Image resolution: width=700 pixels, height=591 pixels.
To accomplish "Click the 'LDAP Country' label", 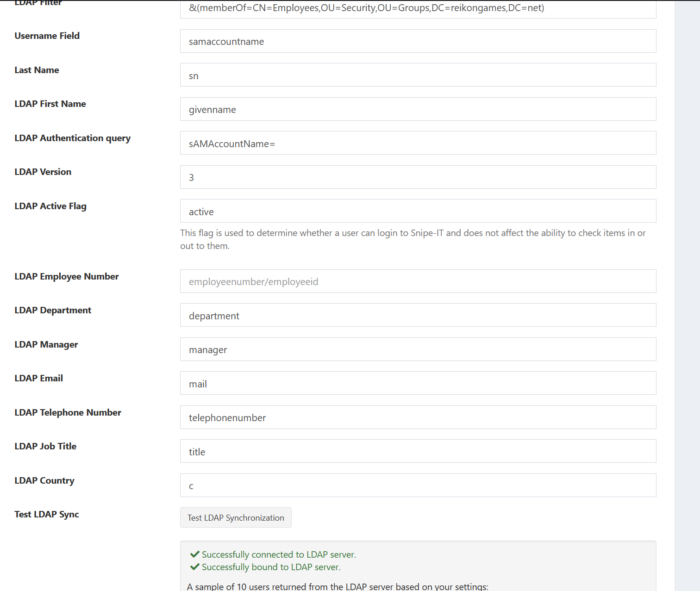I will (44, 480).
